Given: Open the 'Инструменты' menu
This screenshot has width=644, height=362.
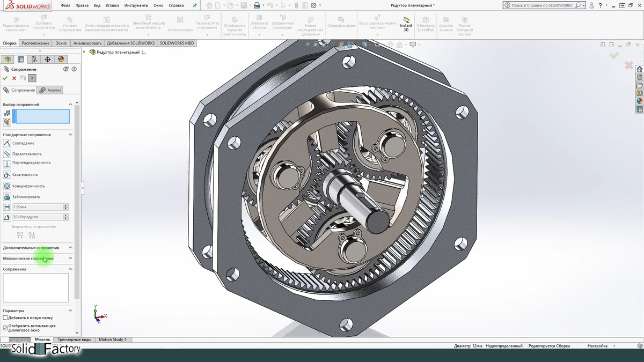Looking at the screenshot, I should (x=136, y=5).
